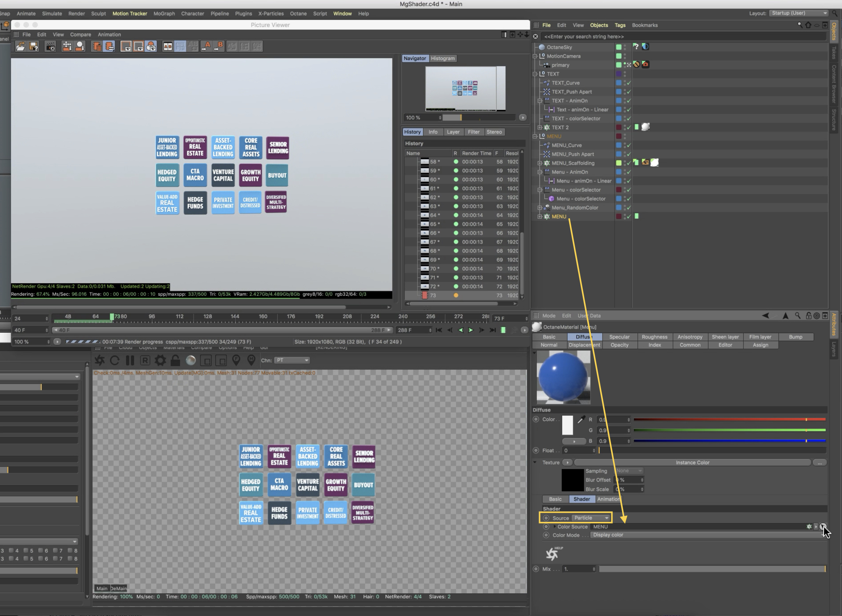The height and width of the screenshot is (616, 842).
Task: Open the Specular material channel tab
Action: (x=619, y=337)
